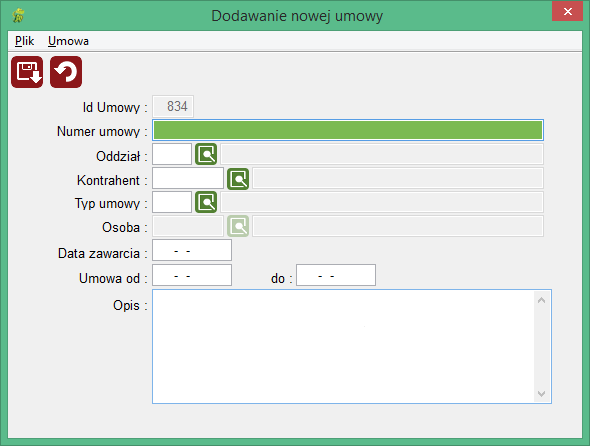Click the 'do' end date field
Viewport: 590px width, 446px height.
click(x=336, y=275)
